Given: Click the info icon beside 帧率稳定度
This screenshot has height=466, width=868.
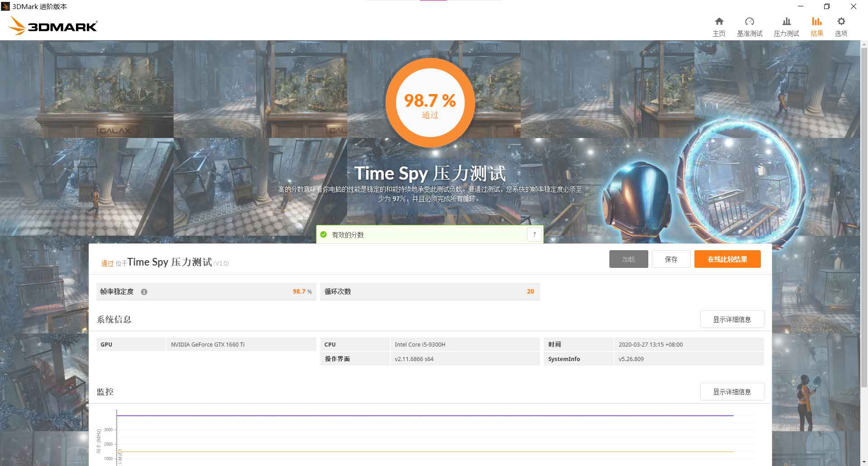Looking at the screenshot, I should (x=144, y=292).
